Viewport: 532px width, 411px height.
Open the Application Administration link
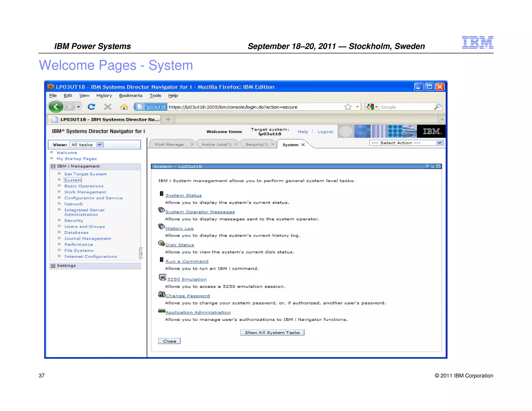tap(198, 313)
